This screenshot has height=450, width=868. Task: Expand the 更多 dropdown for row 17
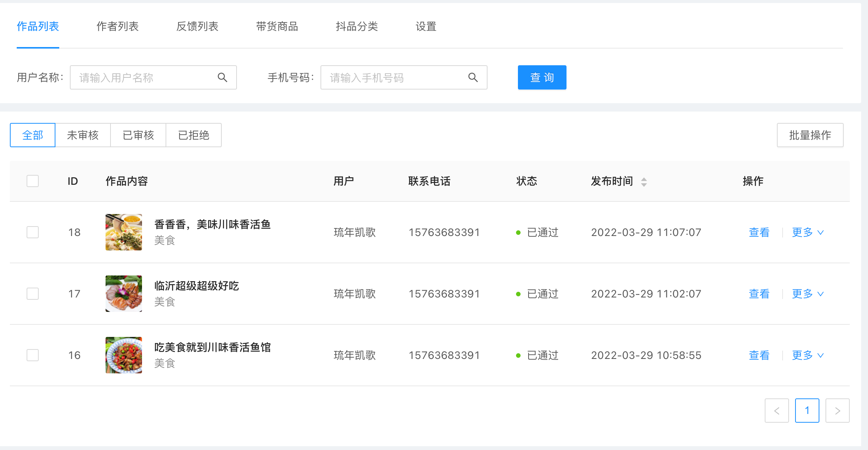tap(808, 294)
